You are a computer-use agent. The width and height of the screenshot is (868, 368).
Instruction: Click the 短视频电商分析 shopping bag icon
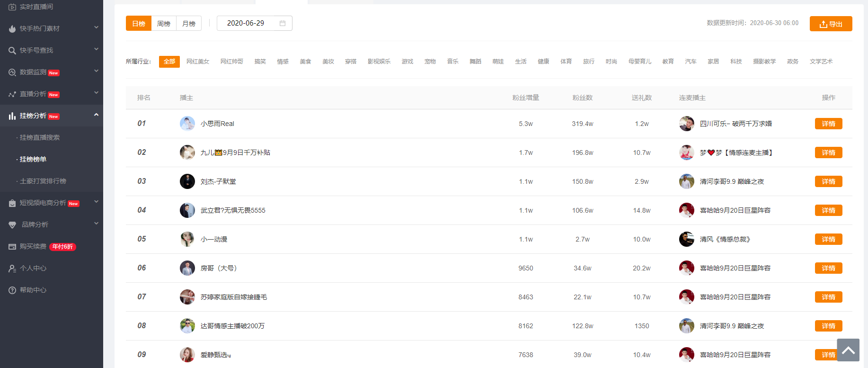pyautogui.click(x=12, y=203)
